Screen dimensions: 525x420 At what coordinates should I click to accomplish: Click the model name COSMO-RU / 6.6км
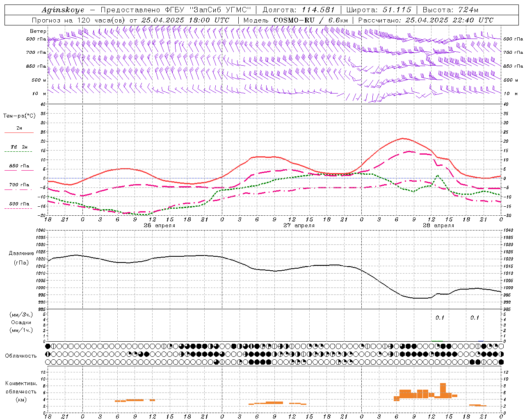pyautogui.click(x=310, y=20)
